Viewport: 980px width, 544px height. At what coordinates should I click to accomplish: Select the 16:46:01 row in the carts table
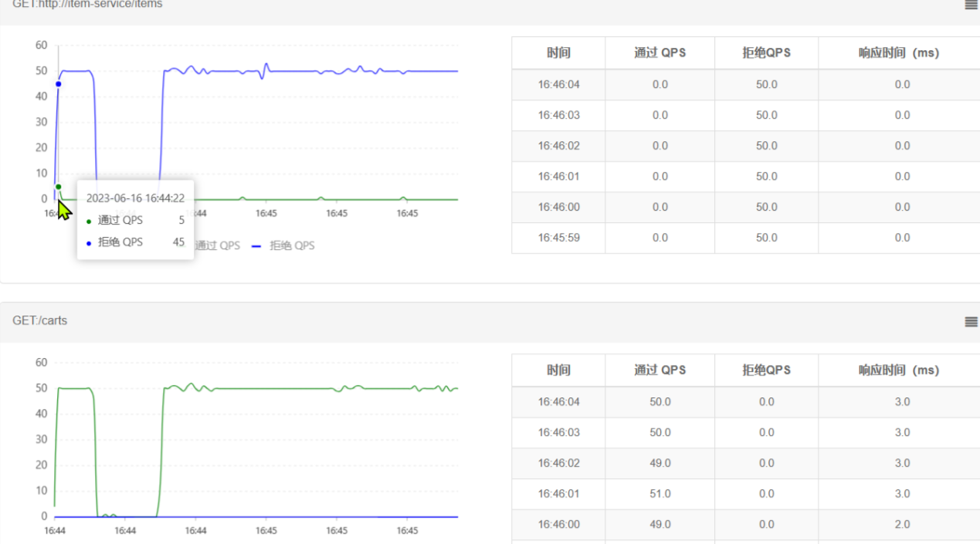558,494
